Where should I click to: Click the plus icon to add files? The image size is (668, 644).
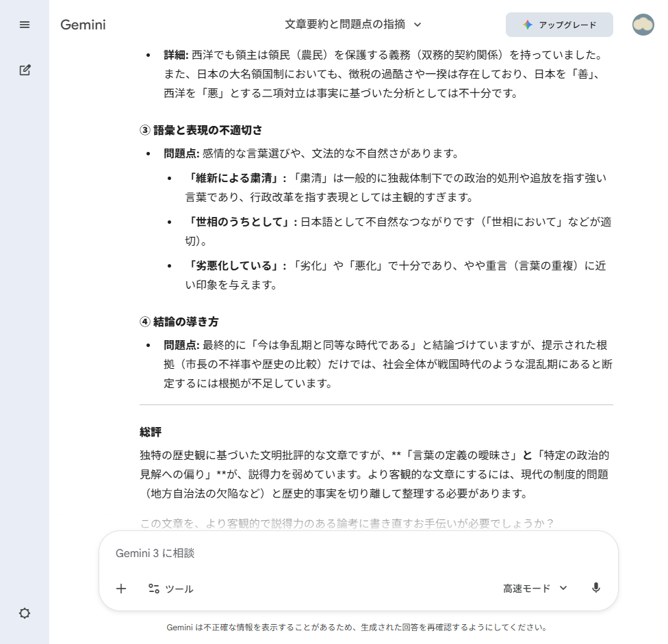(x=121, y=589)
